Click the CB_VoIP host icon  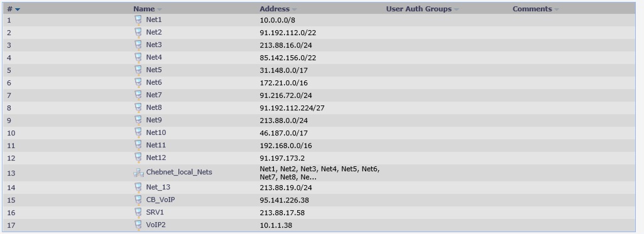[138, 200]
